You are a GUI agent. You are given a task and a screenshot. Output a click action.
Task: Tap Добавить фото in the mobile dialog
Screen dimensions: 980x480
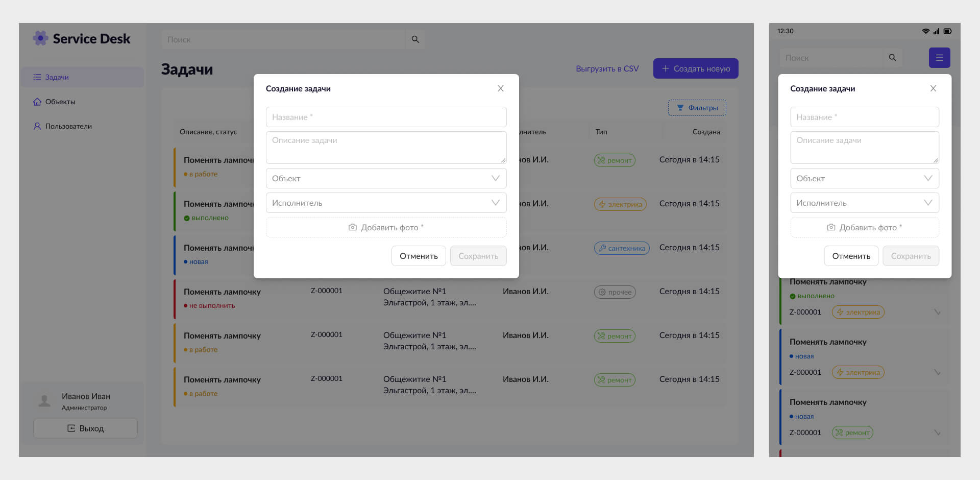click(x=865, y=227)
